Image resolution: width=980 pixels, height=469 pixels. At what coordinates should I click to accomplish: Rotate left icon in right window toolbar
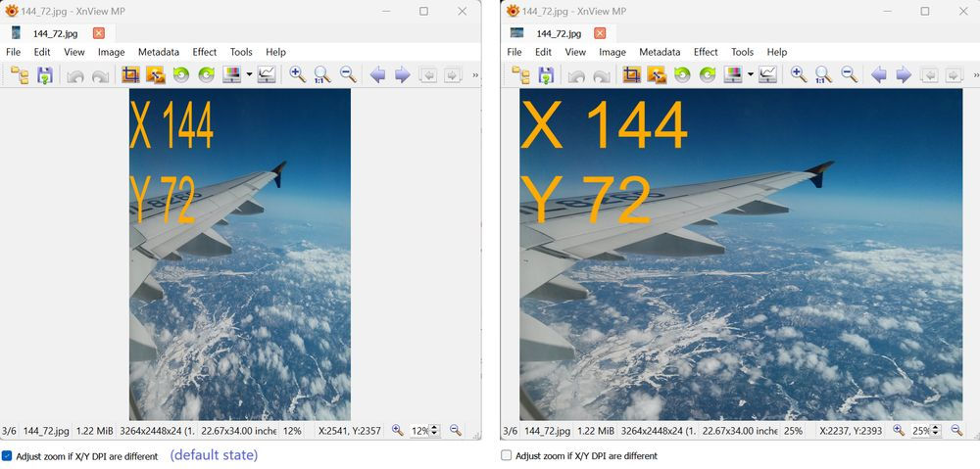tap(682, 75)
